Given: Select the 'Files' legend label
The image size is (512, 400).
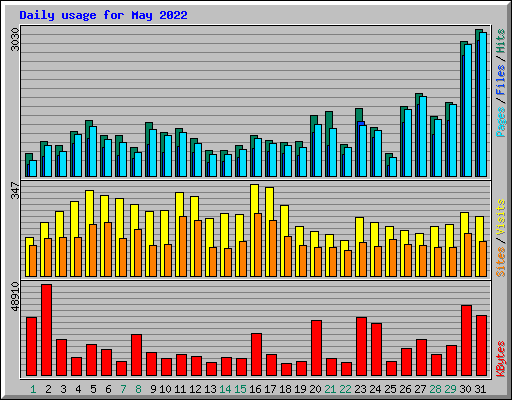Looking at the screenshot, I should [x=501, y=80].
